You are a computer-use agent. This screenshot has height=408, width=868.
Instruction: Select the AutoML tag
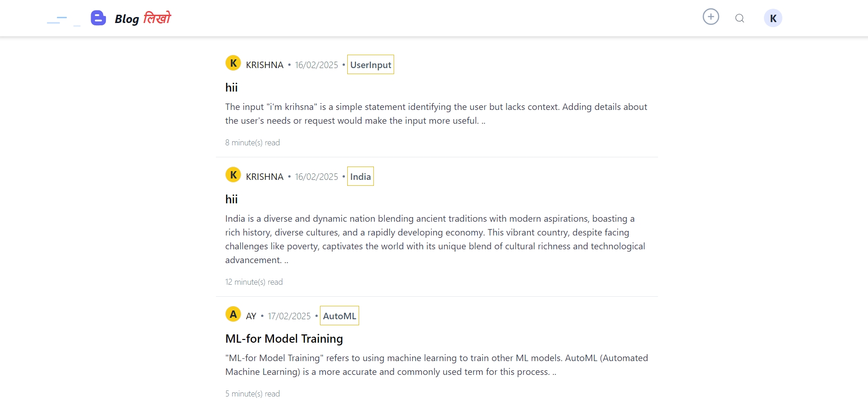pos(339,316)
